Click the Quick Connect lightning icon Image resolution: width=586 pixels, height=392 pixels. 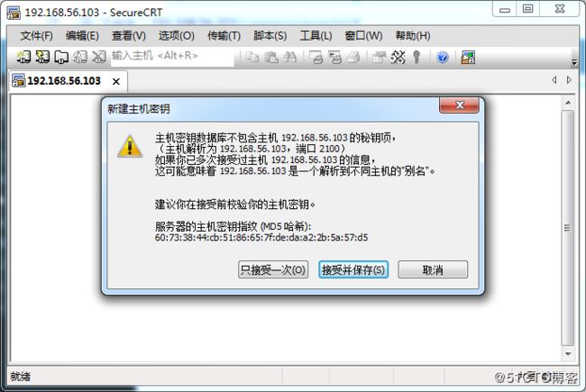pyautogui.click(x=42, y=57)
